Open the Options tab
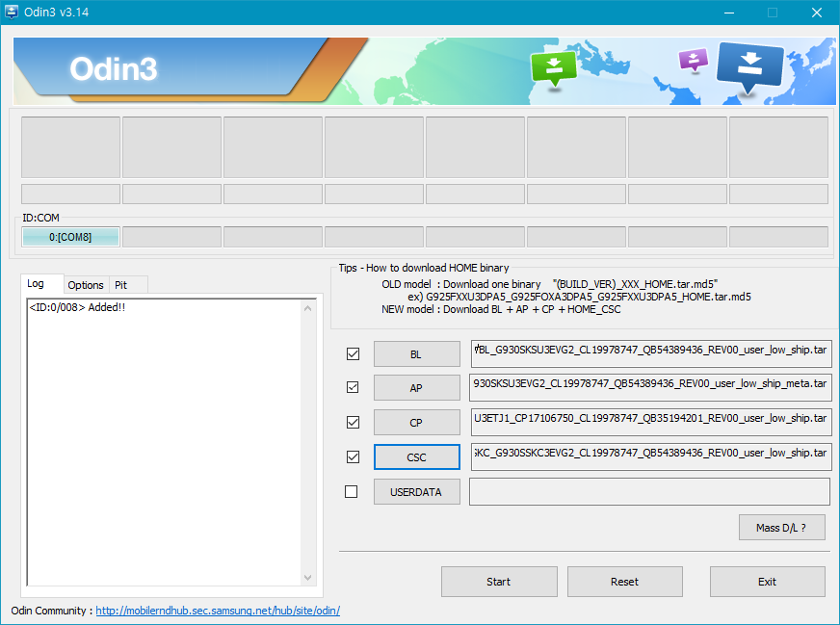This screenshot has width=840, height=625. click(86, 285)
